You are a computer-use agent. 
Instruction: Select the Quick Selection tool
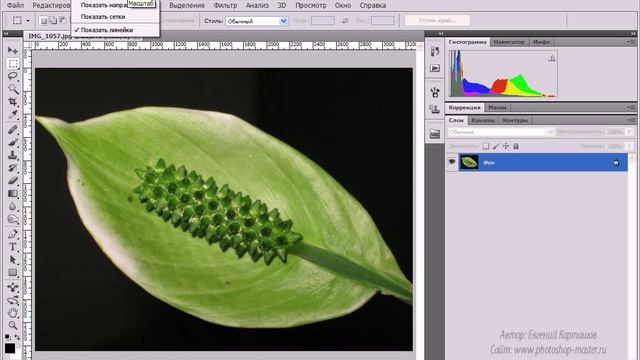pos(13,89)
